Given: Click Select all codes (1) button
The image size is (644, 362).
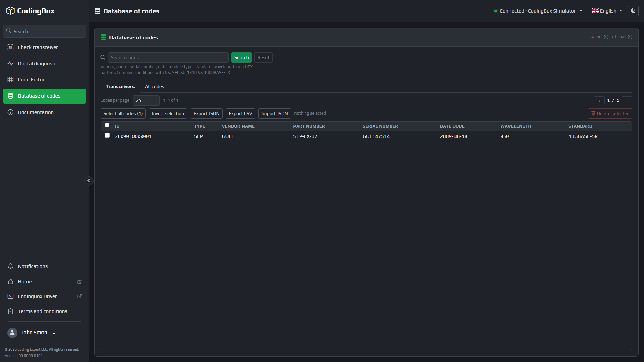Looking at the screenshot, I should pyautogui.click(x=123, y=113).
